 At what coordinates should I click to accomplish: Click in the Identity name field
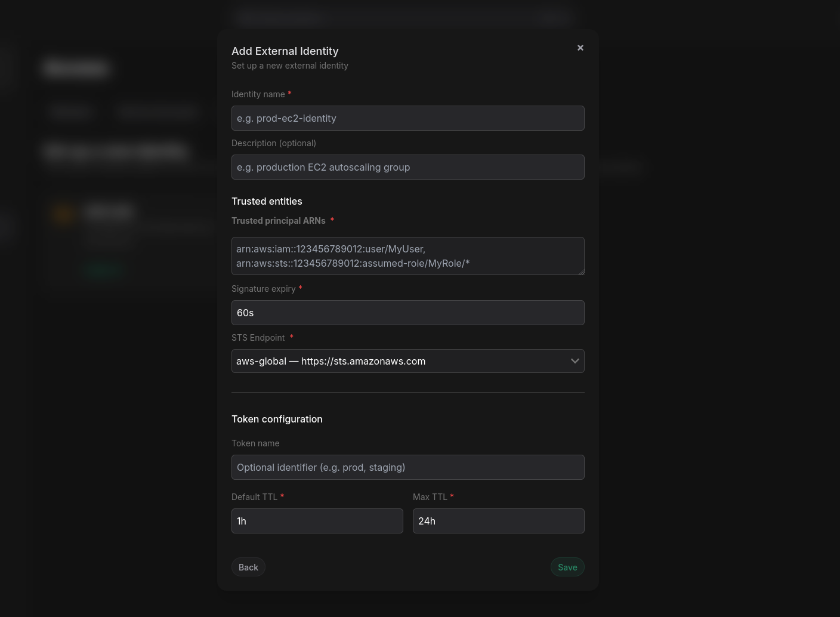coord(408,118)
